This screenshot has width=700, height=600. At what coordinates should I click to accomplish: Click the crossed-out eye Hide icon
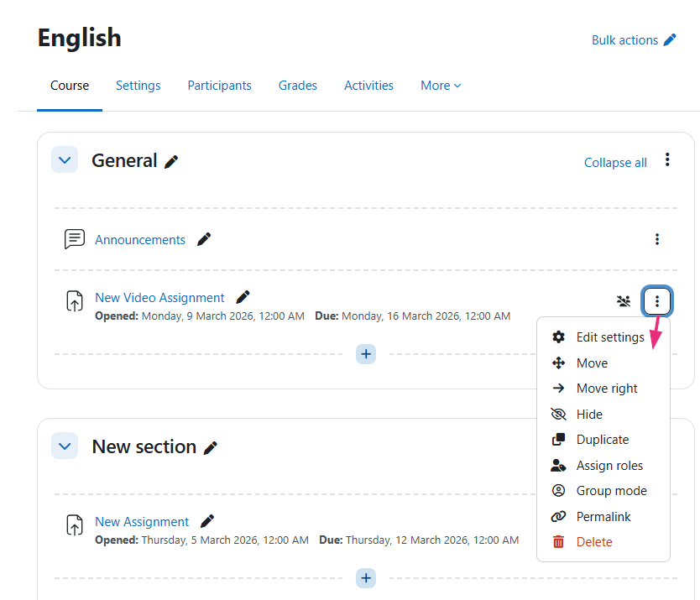tap(558, 415)
